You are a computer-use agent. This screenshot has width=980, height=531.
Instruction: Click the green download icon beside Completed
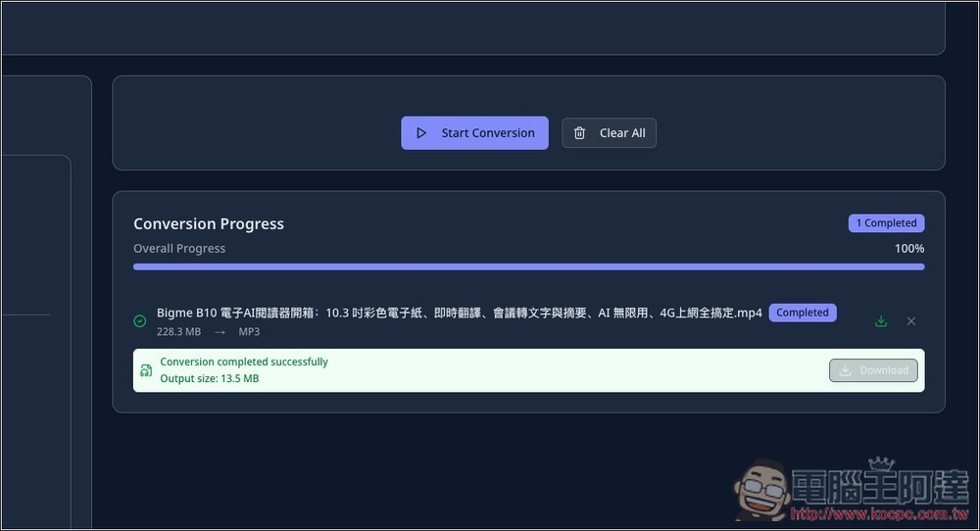coord(881,321)
